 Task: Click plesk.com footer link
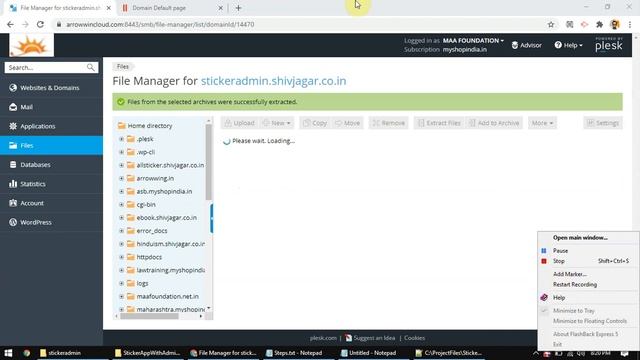point(323,338)
